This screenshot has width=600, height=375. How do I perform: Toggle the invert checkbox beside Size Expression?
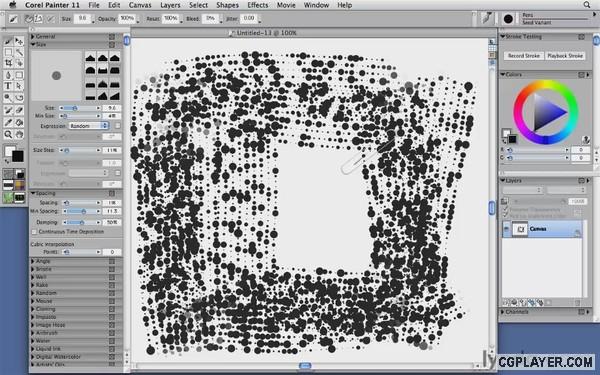pos(118,126)
